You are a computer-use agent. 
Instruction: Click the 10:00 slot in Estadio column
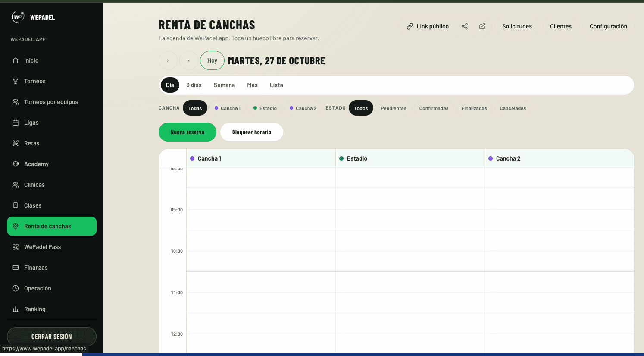click(410, 261)
